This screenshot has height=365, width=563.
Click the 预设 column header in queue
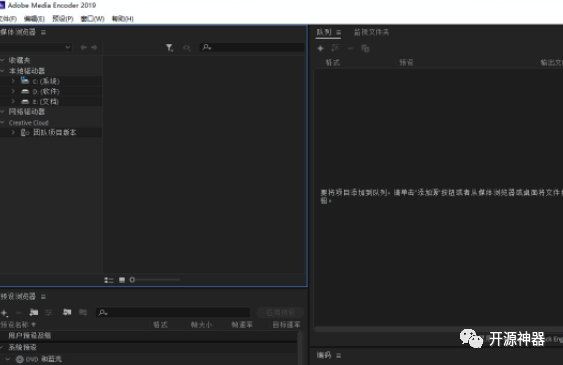coord(406,62)
